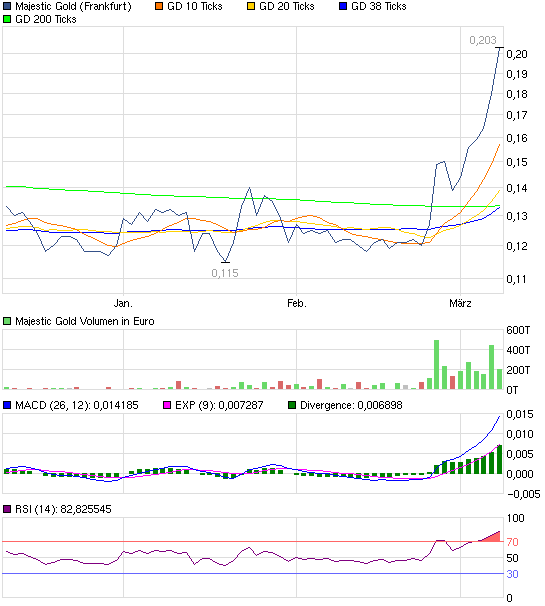The height and width of the screenshot is (606, 545).
Task: Click the blue MACD legend swatch
Action: click(7, 405)
